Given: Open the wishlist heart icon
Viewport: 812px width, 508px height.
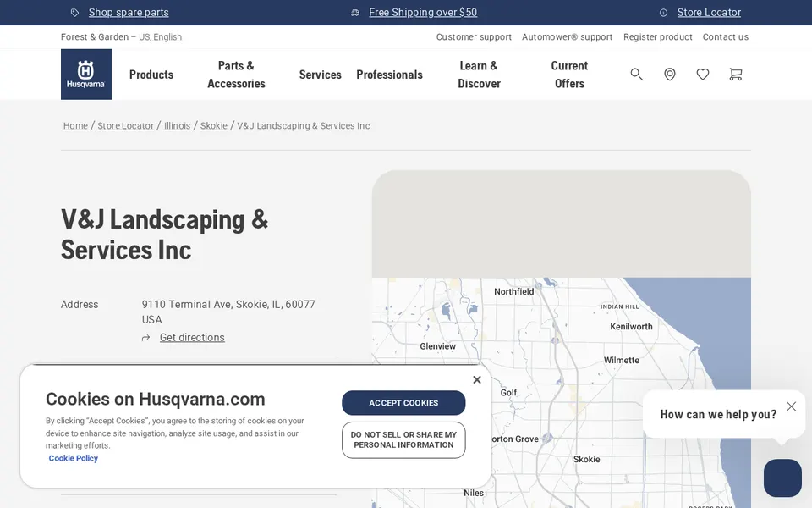Looking at the screenshot, I should pyautogui.click(x=703, y=75).
